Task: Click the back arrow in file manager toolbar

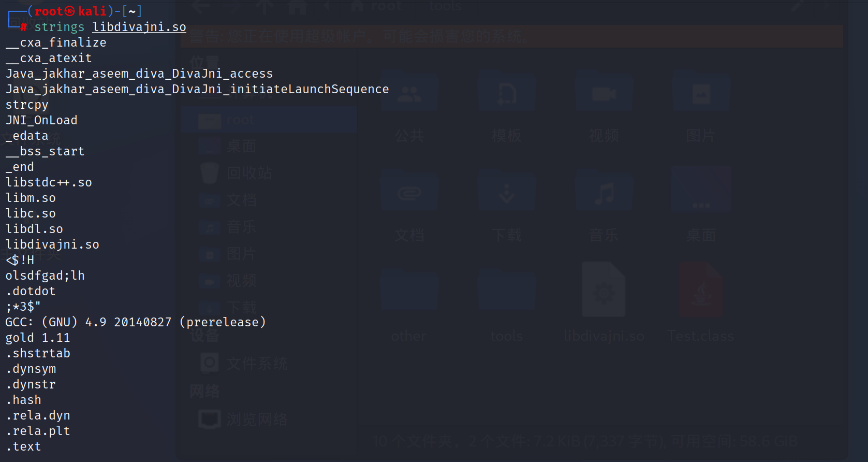Action: coord(201,7)
